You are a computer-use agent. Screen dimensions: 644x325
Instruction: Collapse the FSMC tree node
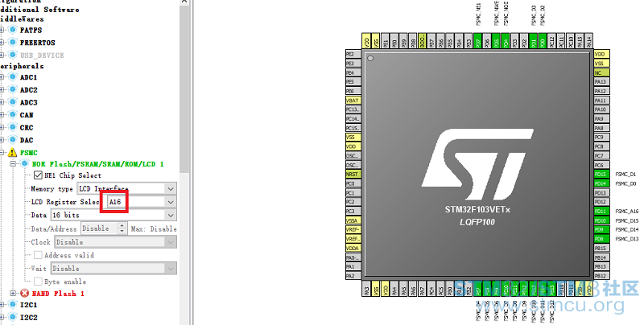pyautogui.click(x=2, y=153)
